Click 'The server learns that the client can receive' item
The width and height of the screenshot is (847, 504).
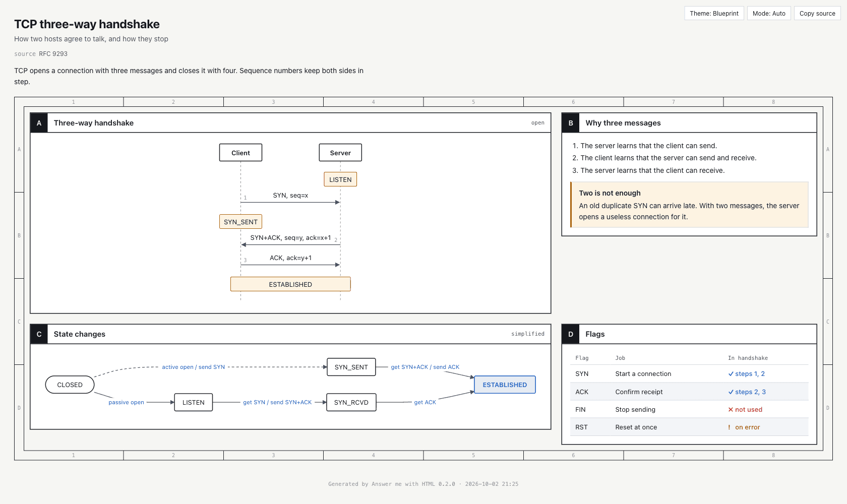[652, 171]
